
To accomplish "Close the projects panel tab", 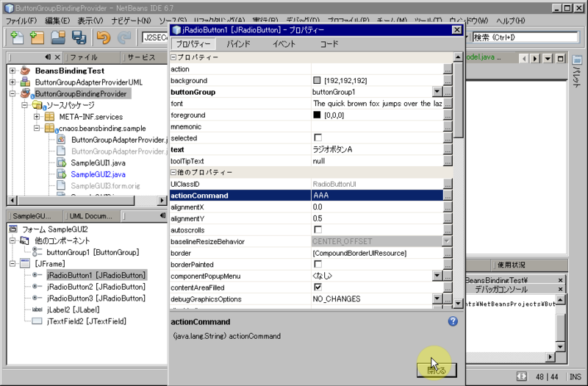I will [x=57, y=57].
